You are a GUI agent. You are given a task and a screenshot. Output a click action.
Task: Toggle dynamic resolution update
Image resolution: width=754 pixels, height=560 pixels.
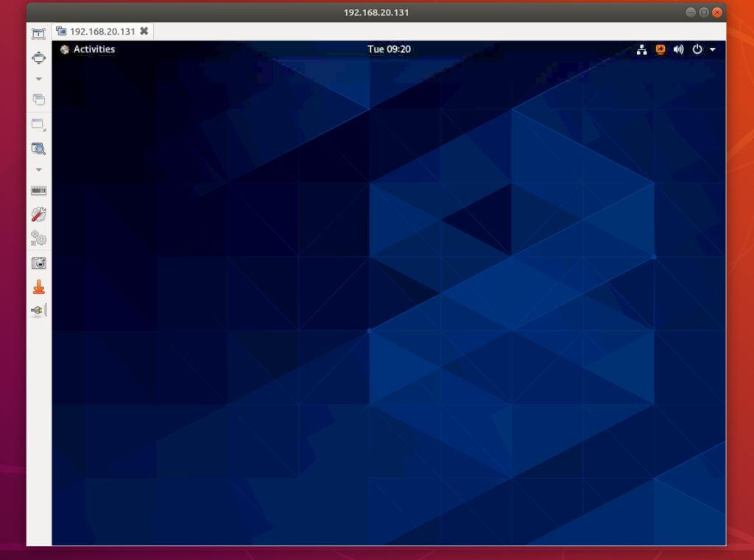[x=38, y=125]
